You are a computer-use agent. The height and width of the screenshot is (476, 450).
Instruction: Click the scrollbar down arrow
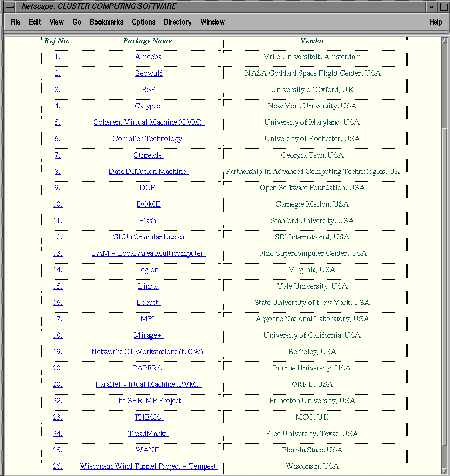[444, 471]
